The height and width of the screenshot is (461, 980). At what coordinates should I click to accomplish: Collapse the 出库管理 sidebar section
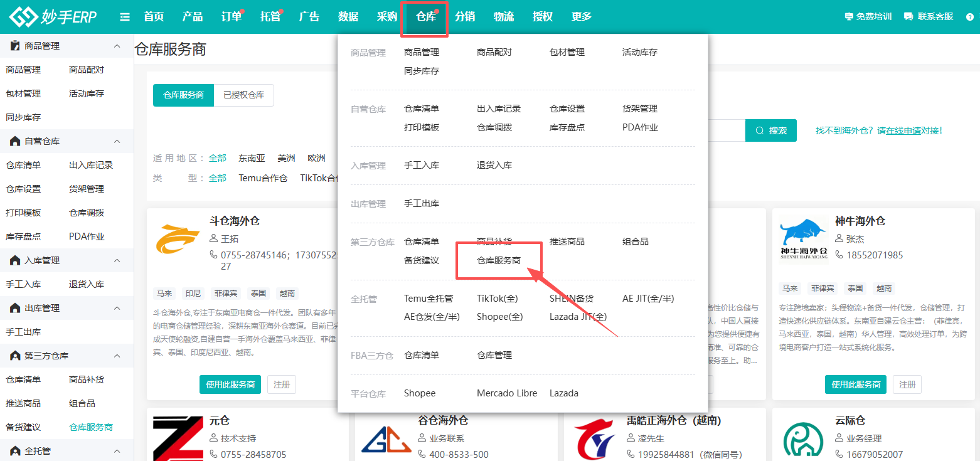[x=116, y=307]
